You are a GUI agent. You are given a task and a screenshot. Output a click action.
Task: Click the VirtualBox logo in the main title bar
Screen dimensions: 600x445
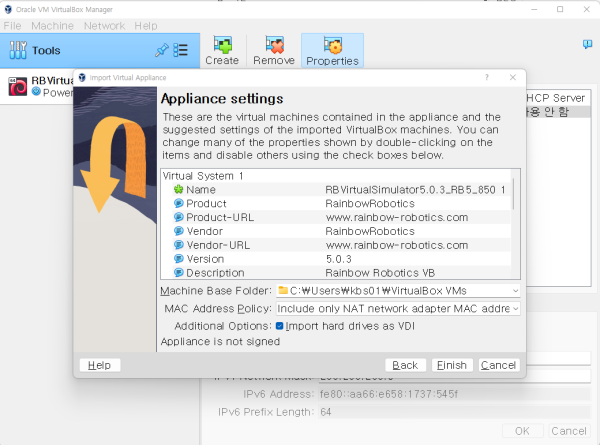tap(8, 9)
